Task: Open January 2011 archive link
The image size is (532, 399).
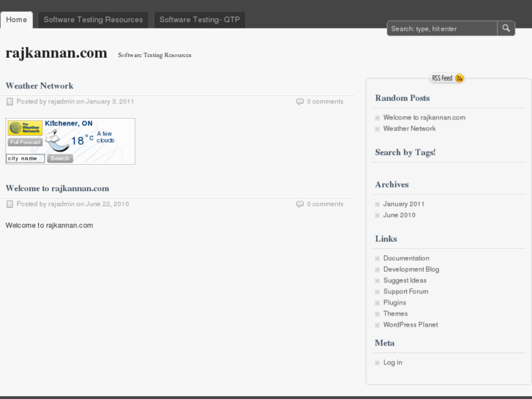Action: click(x=404, y=204)
